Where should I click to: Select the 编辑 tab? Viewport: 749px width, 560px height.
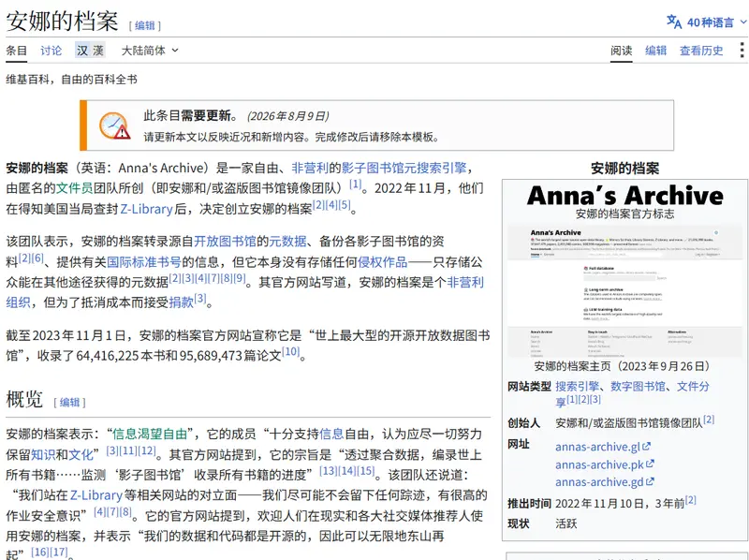[656, 51]
